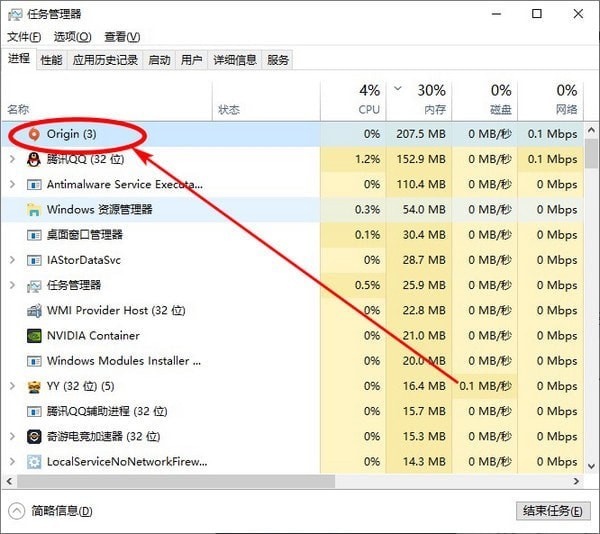The height and width of the screenshot is (534, 600).
Task: Click the LocalServiceNoNetworkFirewall gear icon
Action: 34,462
